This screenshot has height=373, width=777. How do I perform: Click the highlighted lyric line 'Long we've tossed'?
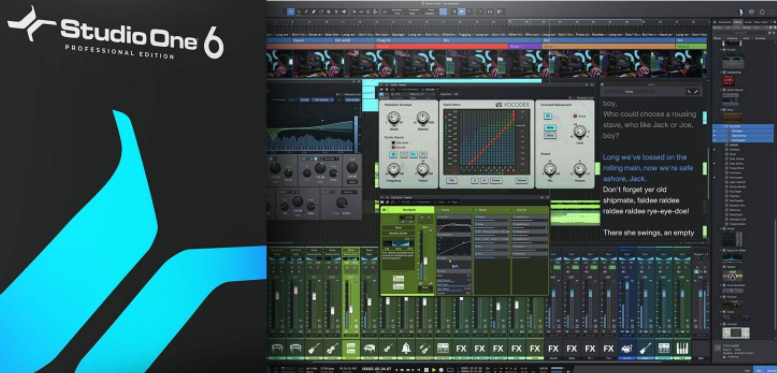point(648,168)
